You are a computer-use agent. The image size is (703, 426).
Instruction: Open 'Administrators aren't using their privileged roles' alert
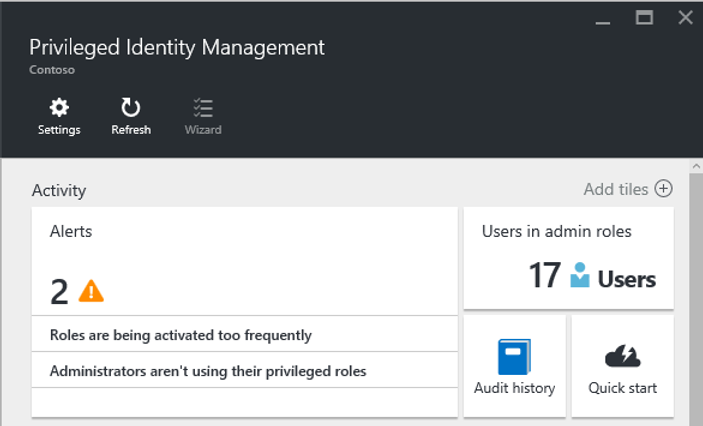[x=245, y=370]
